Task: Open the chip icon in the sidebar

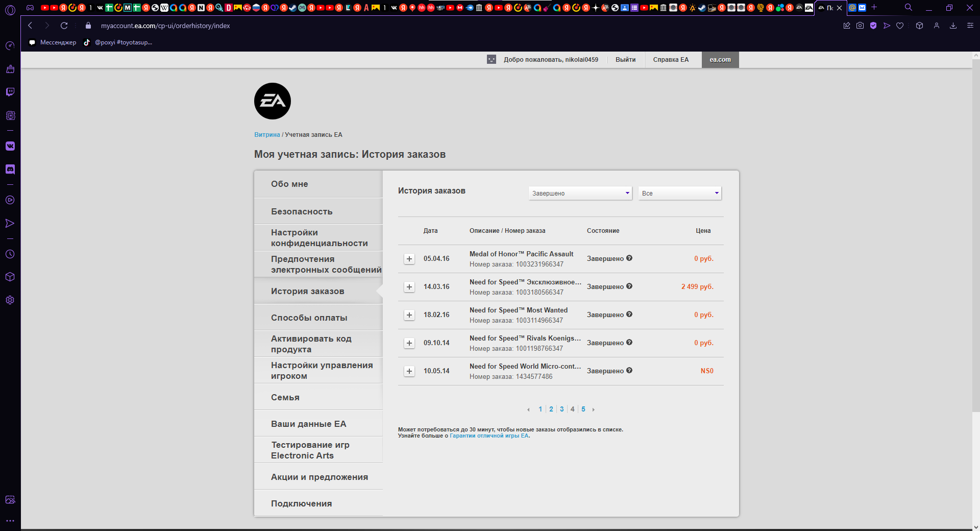Action: 10,115
